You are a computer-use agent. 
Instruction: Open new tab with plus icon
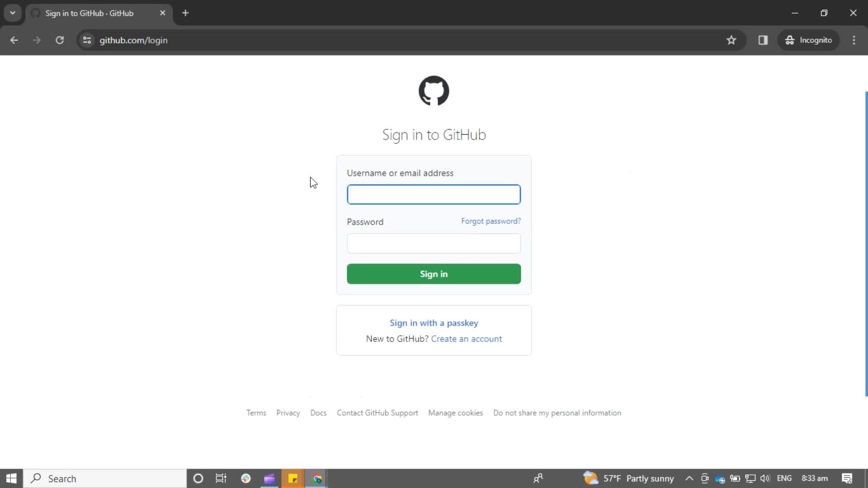(x=185, y=13)
